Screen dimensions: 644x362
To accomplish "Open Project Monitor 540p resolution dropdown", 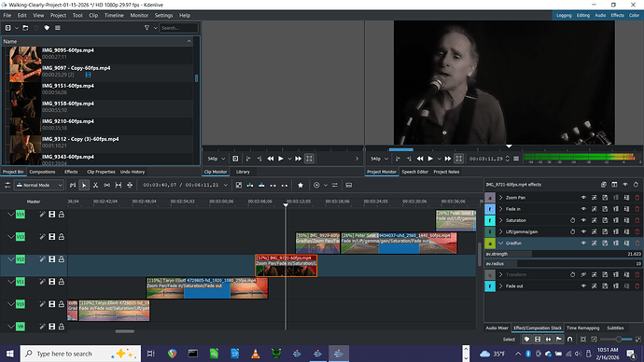I will pos(380,159).
